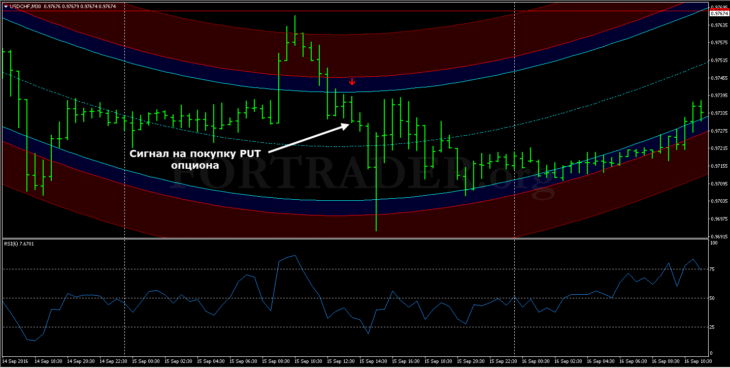Click the 0.97515 price axis label
Viewport: 730px width, 368px height.
(720, 60)
